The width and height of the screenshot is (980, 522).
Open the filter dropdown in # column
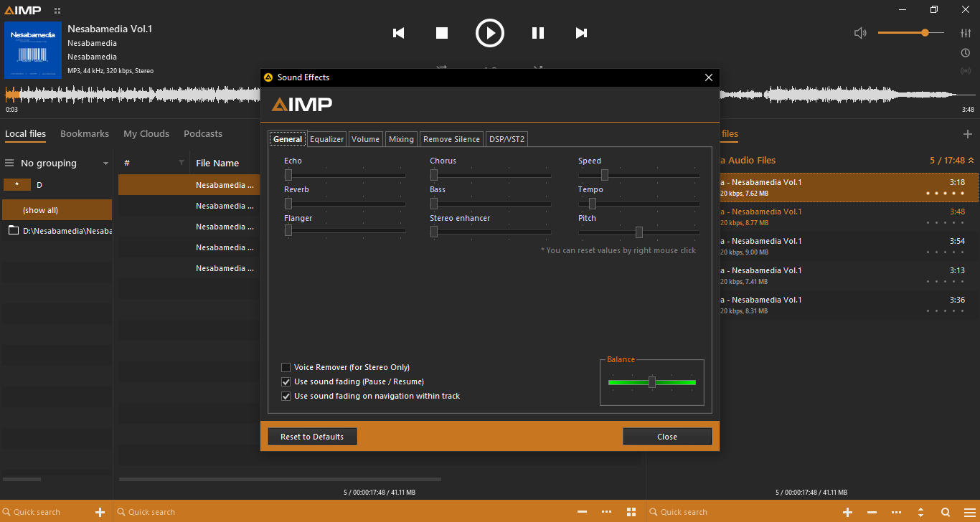point(181,163)
